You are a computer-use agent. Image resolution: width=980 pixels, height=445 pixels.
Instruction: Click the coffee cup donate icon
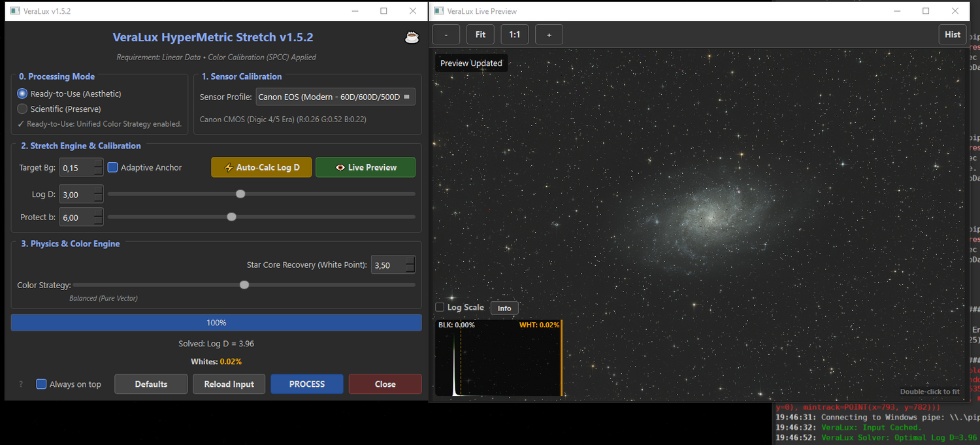click(412, 37)
